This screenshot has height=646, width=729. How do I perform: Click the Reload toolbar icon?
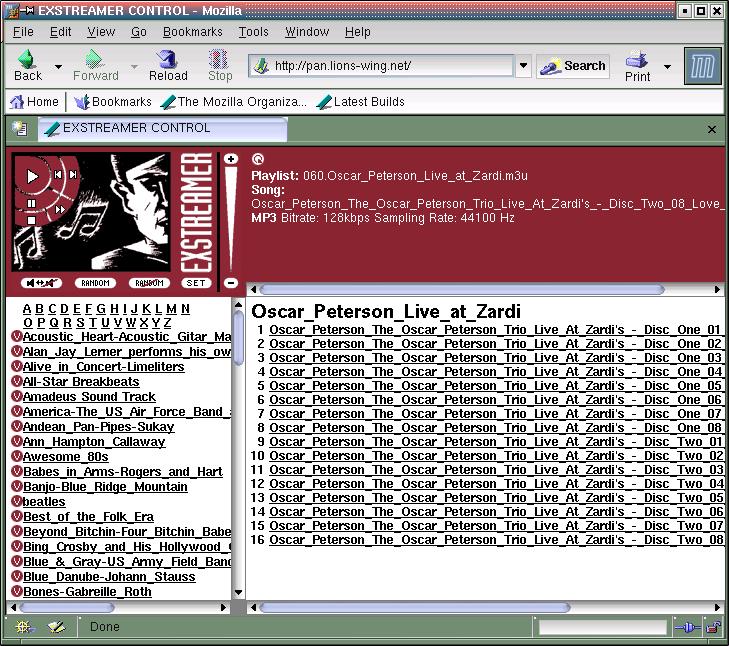(168, 66)
